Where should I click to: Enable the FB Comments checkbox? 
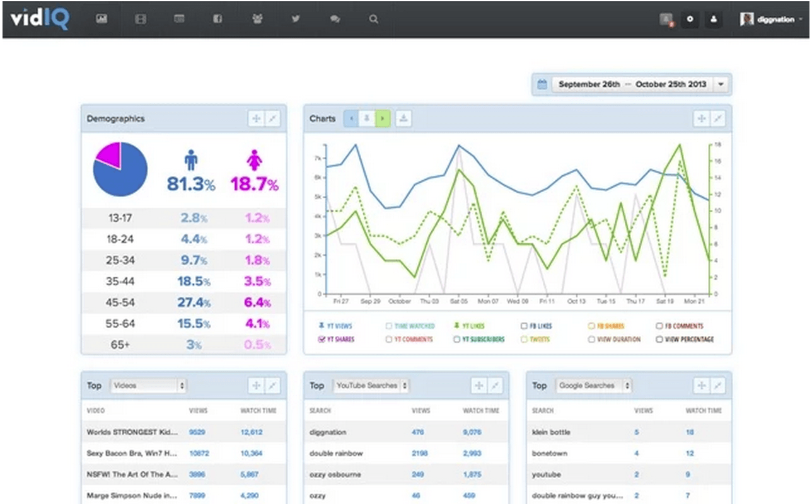pos(659,326)
